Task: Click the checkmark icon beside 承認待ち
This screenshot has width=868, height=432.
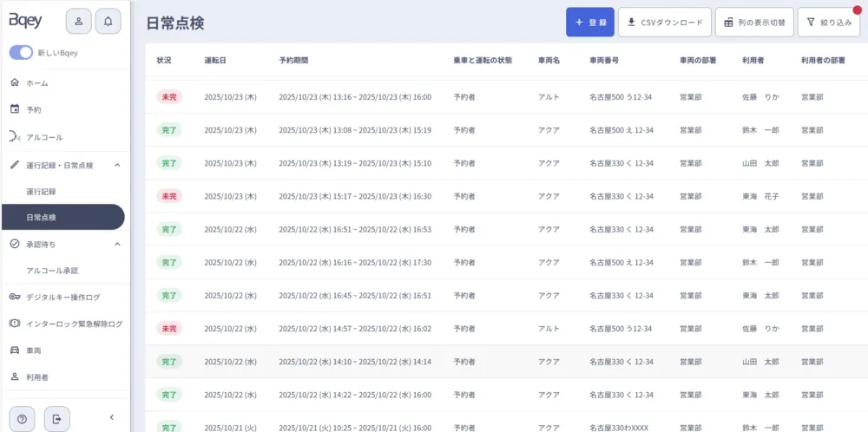Action: click(15, 244)
